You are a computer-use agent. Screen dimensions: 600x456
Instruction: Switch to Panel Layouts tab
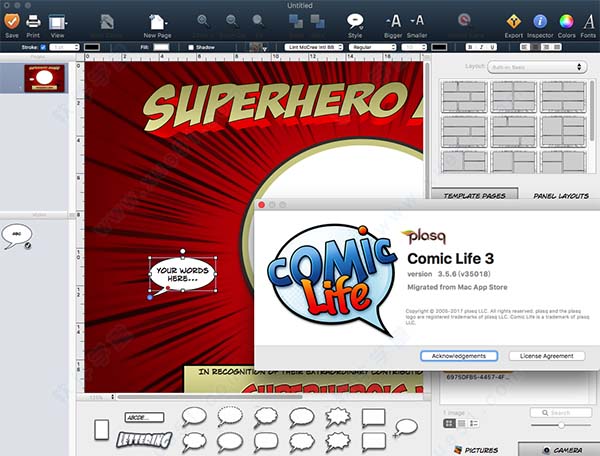(561, 195)
